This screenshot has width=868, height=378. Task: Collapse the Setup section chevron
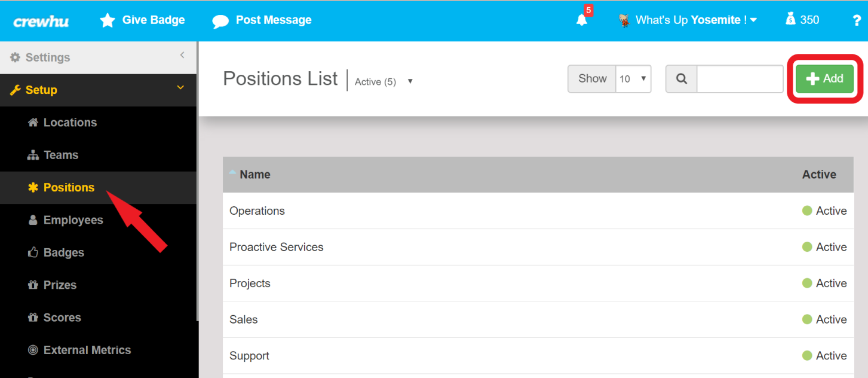pyautogui.click(x=180, y=88)
